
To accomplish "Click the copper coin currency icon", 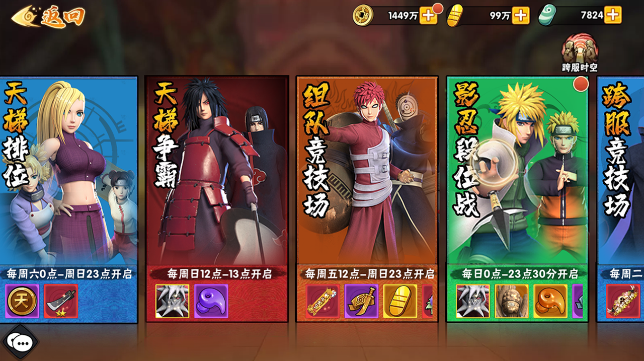I will click(x=363, y=15).
